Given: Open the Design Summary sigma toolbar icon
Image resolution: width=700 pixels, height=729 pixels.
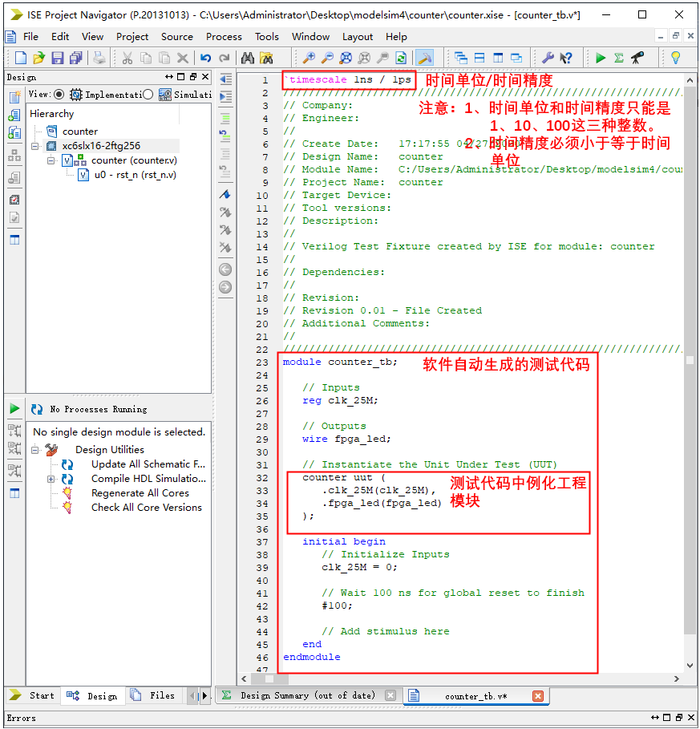Looking at the screenshot, I should [619, 58].
